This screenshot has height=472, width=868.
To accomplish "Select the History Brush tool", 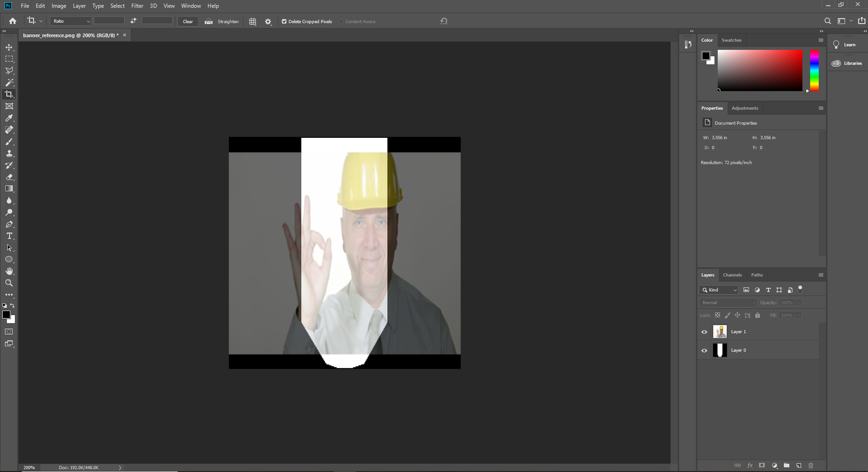I will point(9,165).
